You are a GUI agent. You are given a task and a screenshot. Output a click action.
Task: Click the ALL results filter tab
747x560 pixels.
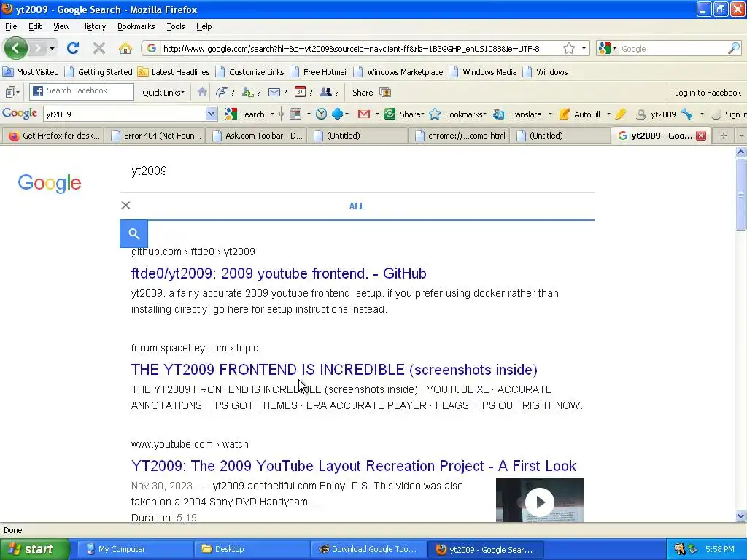point(357,206)
